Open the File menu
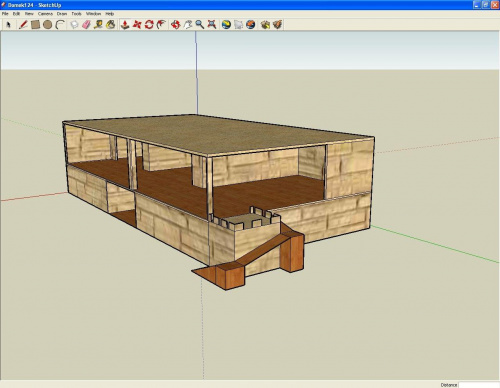The height and width of the screenshot is (388, 500). click(5, 14)
